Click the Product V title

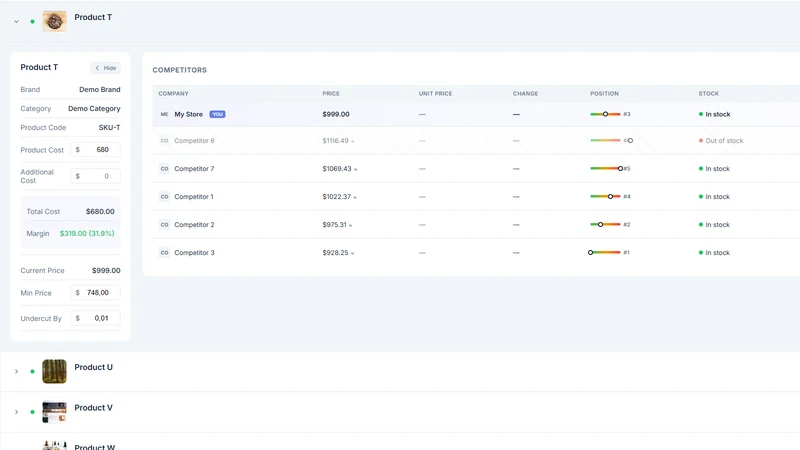[93, 408]
